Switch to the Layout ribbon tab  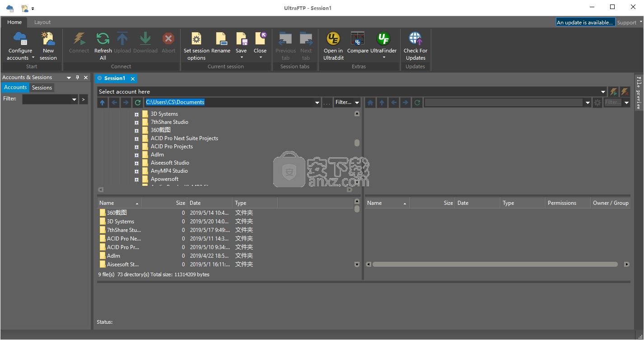click(42, 22)
